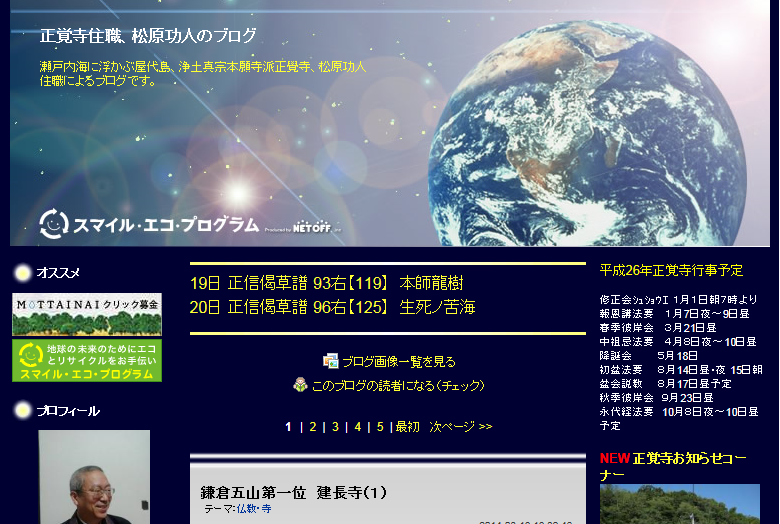Click the 永代経法要 10月8日夜～10日昼 entry
The height and width of the screenshot is (524, 780).
click(679, 418)
